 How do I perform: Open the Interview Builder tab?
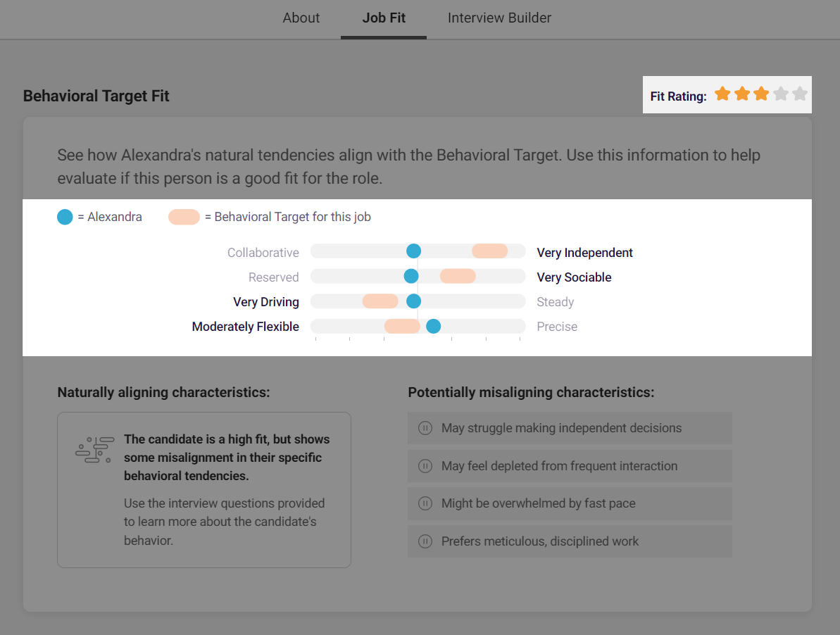(x=499, y=18)
